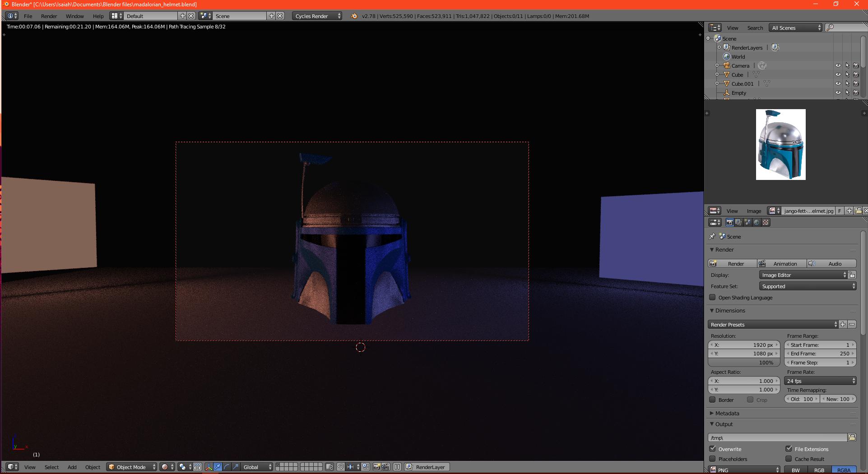The image size is (868, 474).
Task: Open the Render Presets dropdown
Action: tap(773, 324)
